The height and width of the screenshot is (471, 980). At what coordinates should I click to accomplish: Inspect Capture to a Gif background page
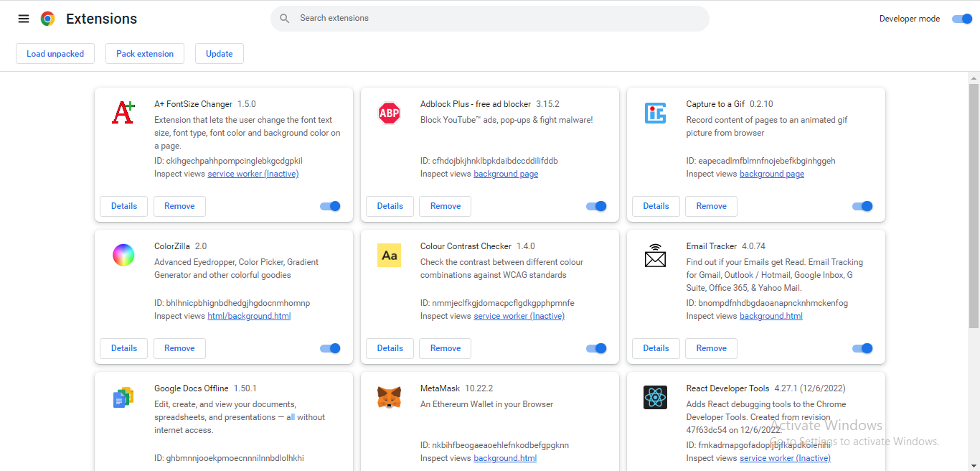pyautogui.click(x=772, y=174)
